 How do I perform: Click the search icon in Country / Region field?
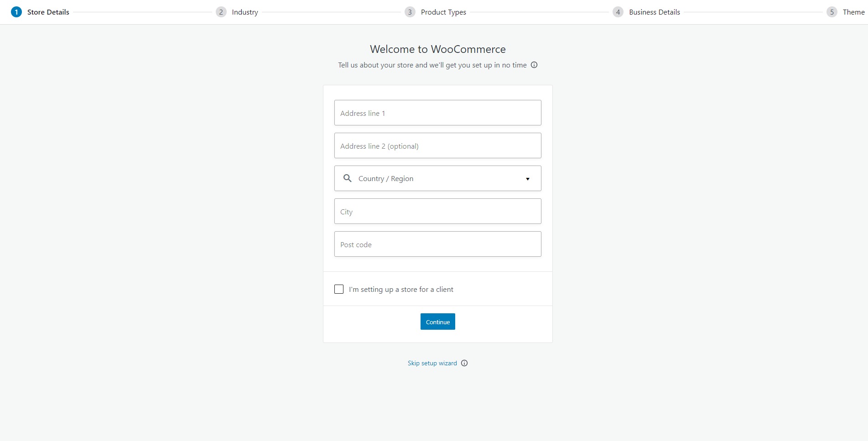[348, 178]
